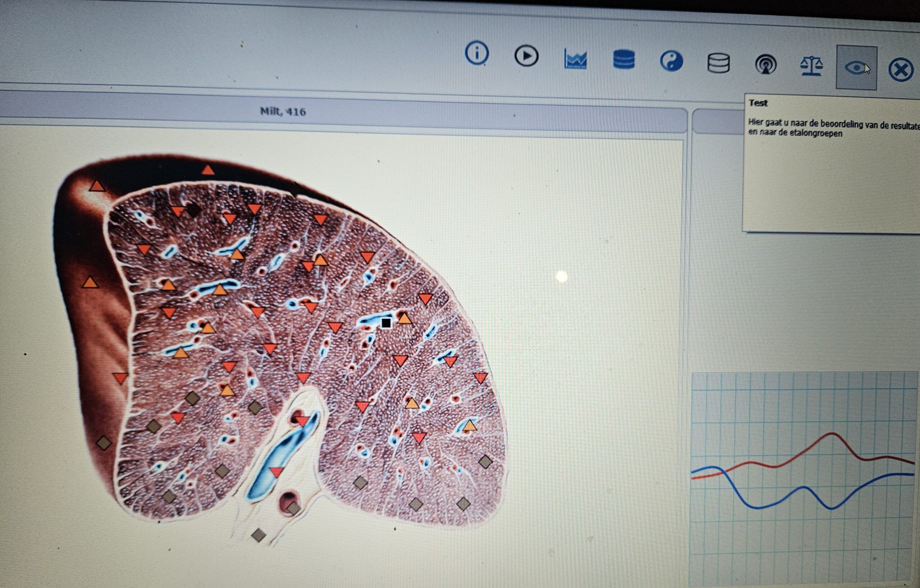920x588 pixels.
Task: Click the gray diamond below the spleen hilum
Action: click(x=259, y=534)
